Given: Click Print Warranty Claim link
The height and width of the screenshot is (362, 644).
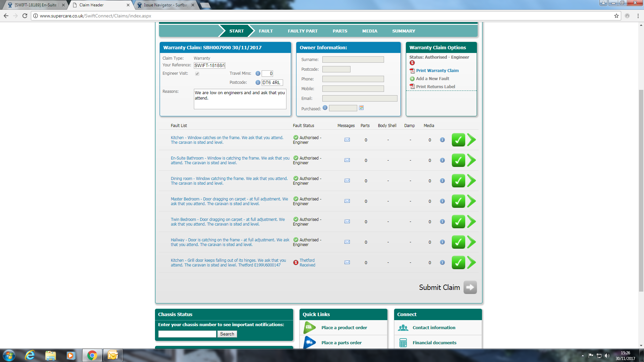Looking at the screenshot, I should click(x=437, y=71).
